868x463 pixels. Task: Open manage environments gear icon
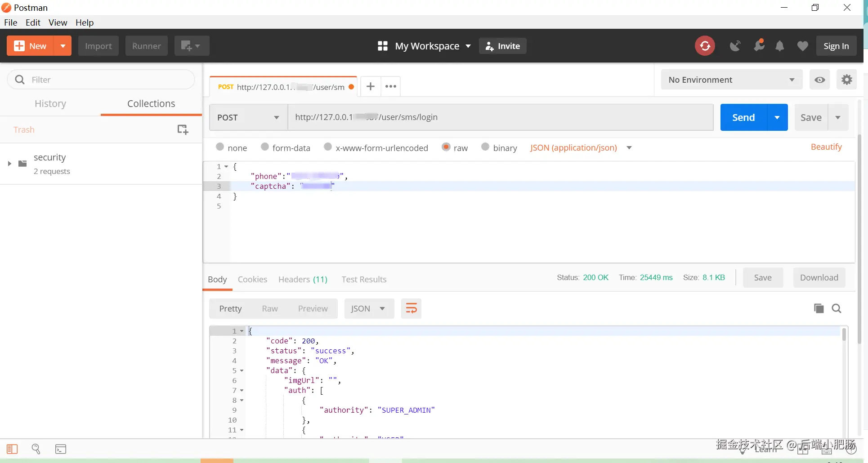click(847, 80)
